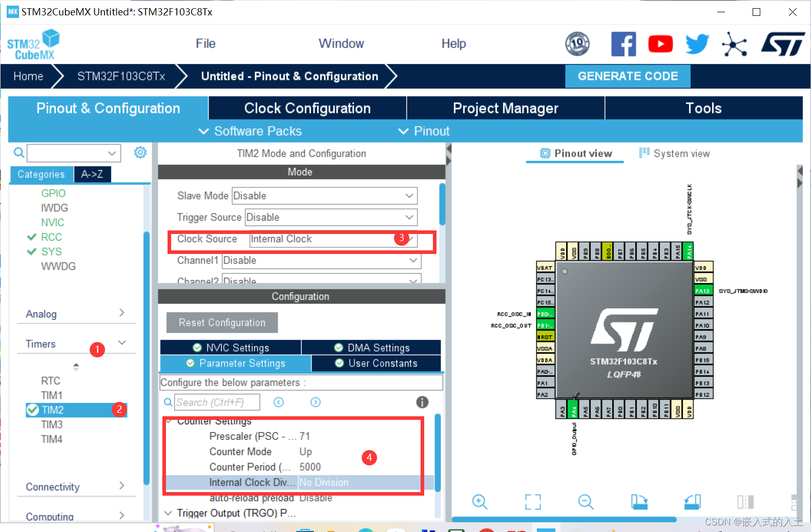Viewport: 811px width, 532px height.
Task: Go to next parameter search result
Action: click(x=316, y=402)
